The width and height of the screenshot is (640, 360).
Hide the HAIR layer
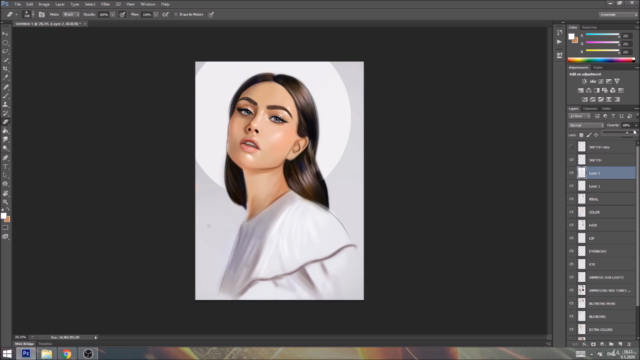pos(571,225)
